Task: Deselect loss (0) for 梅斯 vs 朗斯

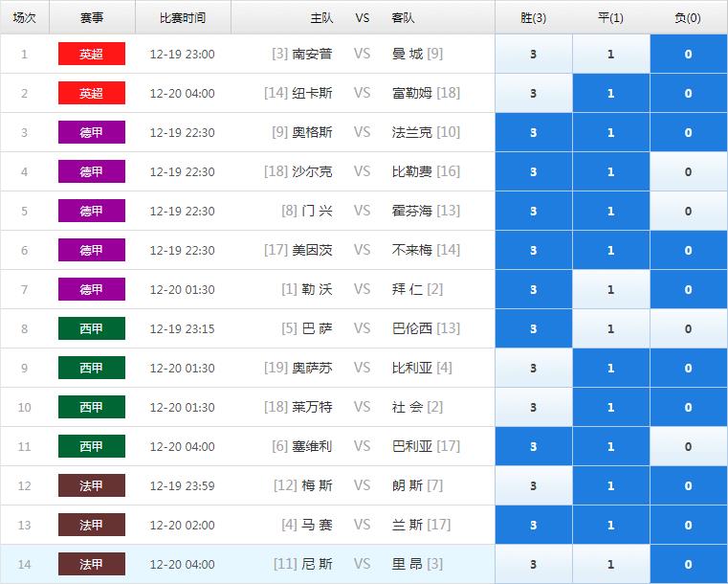Action: 689,486
